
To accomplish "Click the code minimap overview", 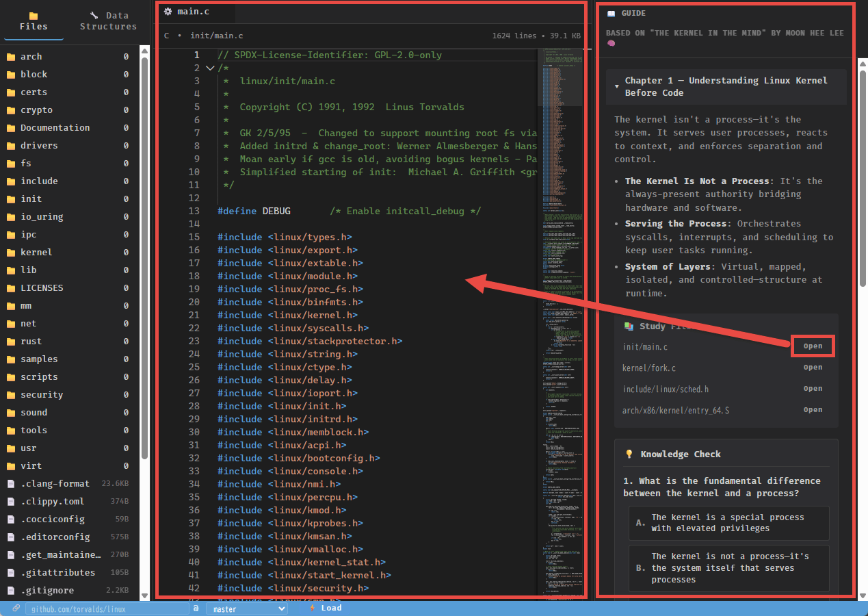I will tap(561, 274).
